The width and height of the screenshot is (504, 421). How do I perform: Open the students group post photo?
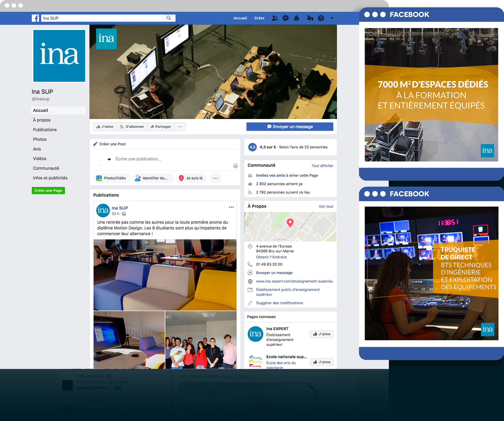coord(201,340)
